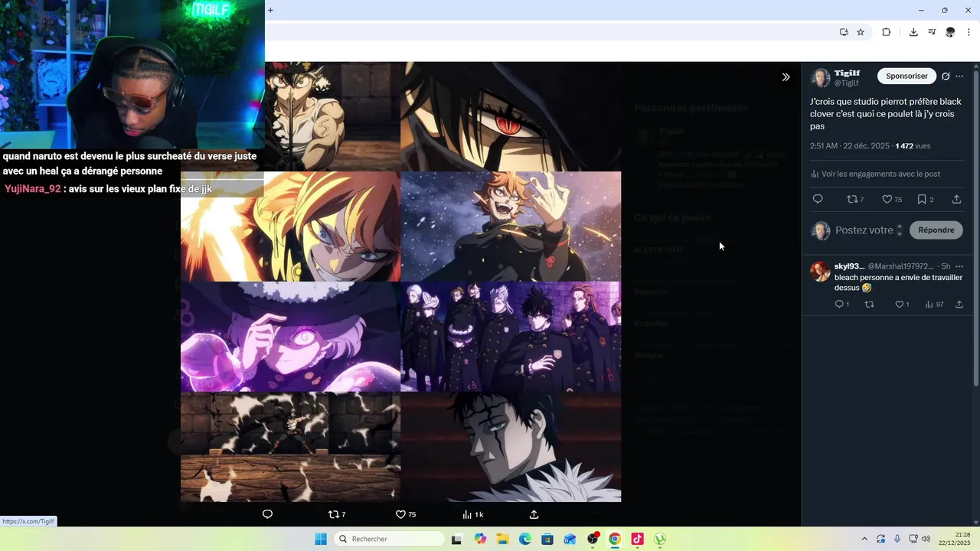Click the views icon showing 1 k below images
The height and width of the screenshot is (551, 980).
(x=472, y=514)
